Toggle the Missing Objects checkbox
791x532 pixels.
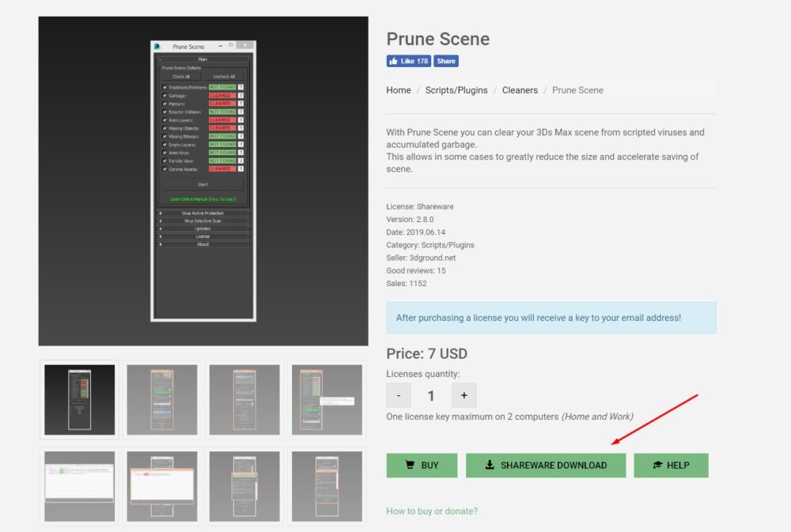(165, 127)
